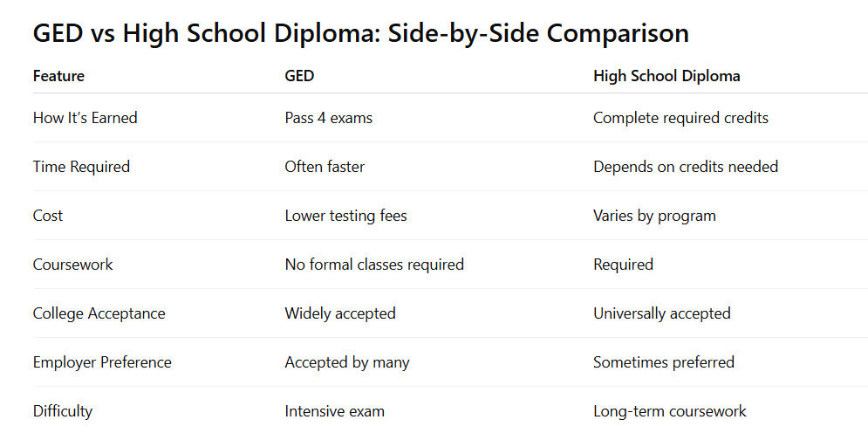Click the 'High School Diploma' column header
The image size is (868, 447).
coord(666,76)
